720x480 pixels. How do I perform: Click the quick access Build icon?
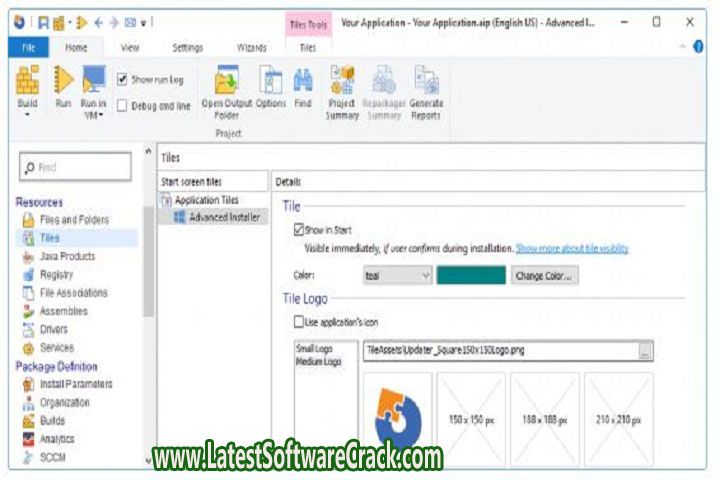click(59, 23)
